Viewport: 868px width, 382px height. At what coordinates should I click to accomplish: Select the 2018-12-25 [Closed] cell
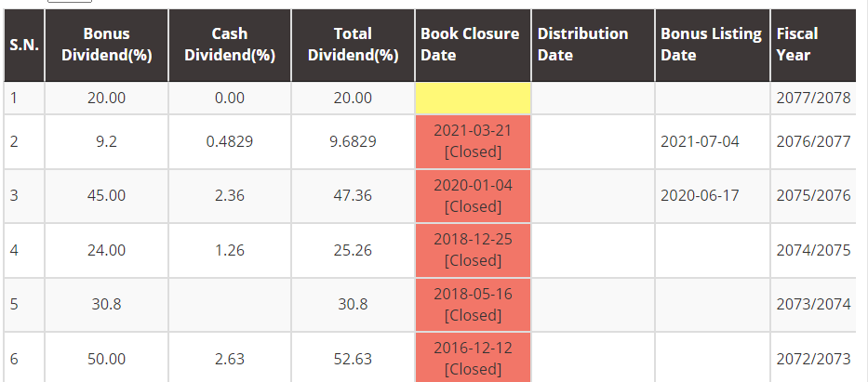473,249
